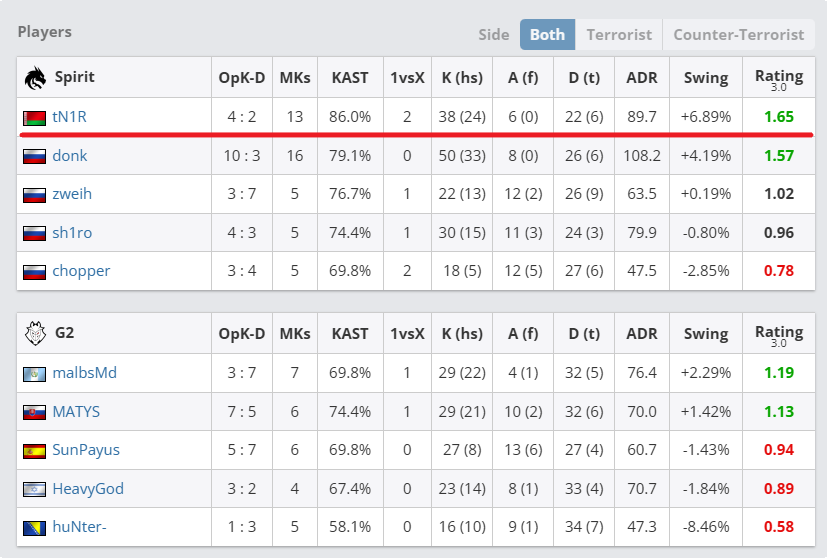
Task: Click the flag beside malbsMd
Action: 34,374
